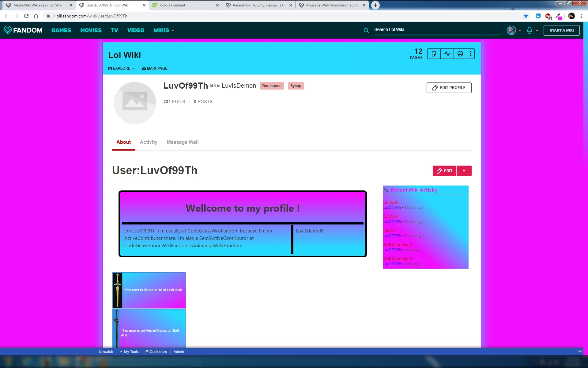
Task: Click the START A WIKI button
Action: 561,30
